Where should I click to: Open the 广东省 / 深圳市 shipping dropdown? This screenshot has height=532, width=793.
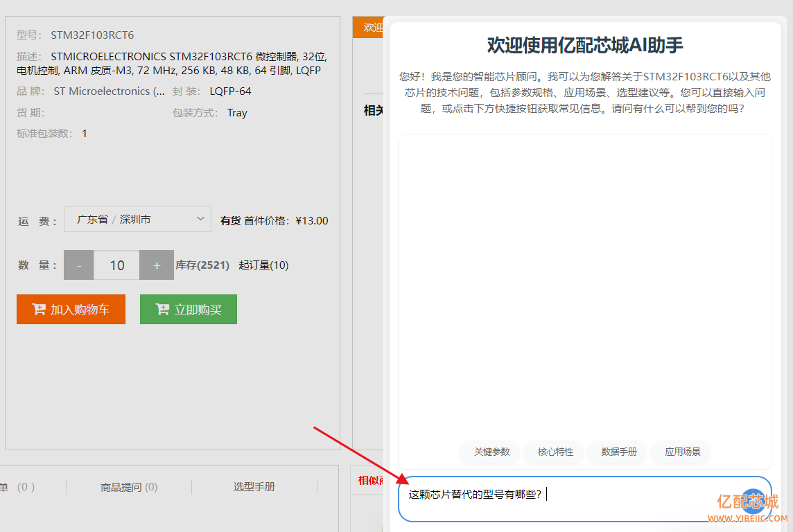[137, 220]
